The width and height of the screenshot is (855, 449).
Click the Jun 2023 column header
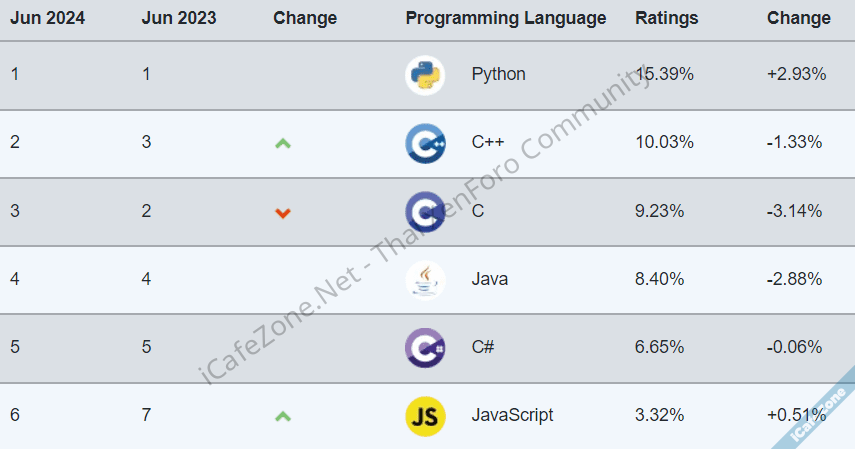pyautogui.click(x=177, y=18)
